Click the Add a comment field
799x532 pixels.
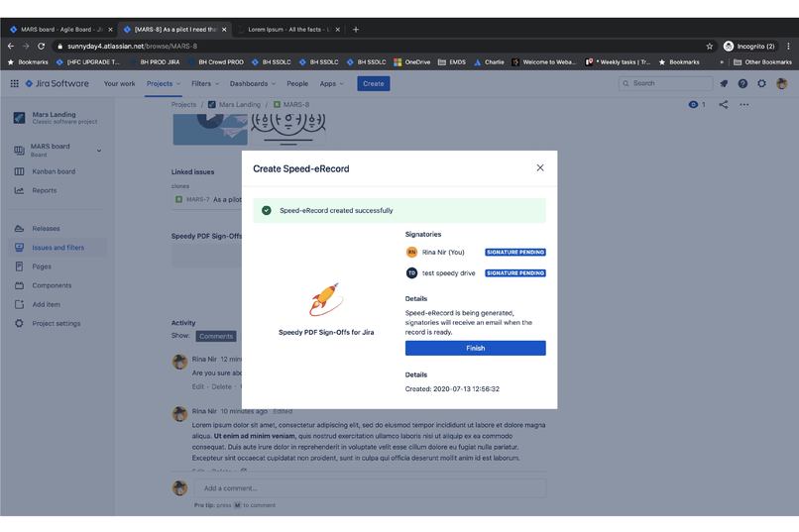371,488
